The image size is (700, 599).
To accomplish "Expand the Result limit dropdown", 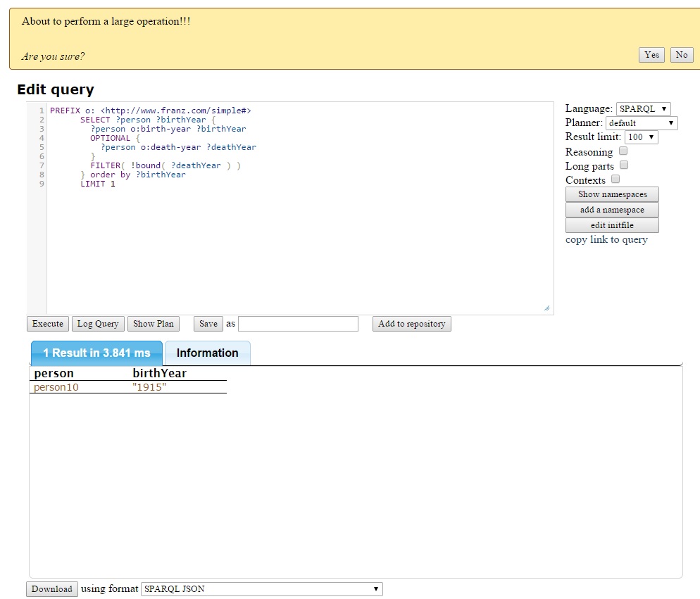I will click(641, 137).
